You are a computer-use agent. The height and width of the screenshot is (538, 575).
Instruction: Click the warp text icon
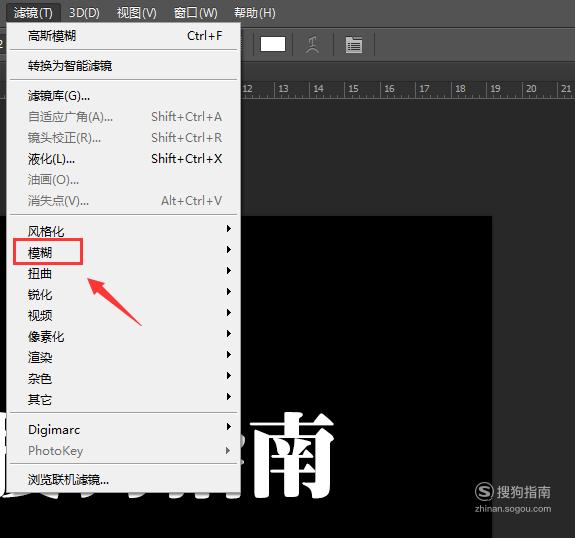click(x=312, y=45)
